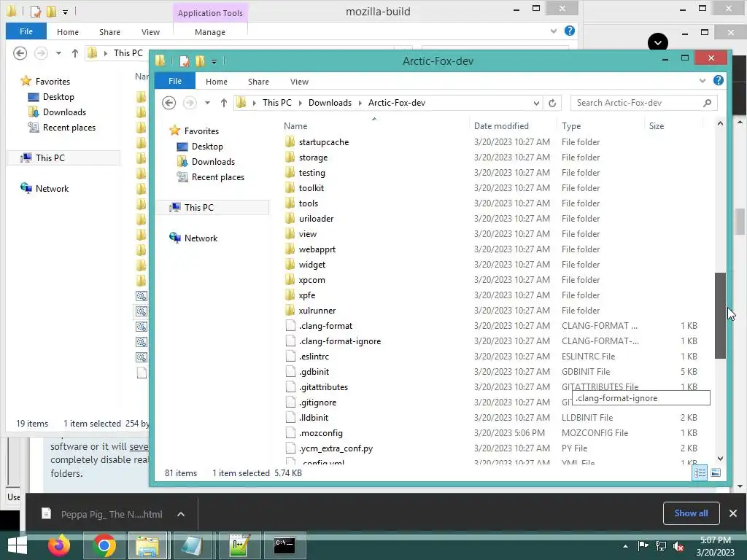Open File menu in mozilla-build window

[26, 31]
